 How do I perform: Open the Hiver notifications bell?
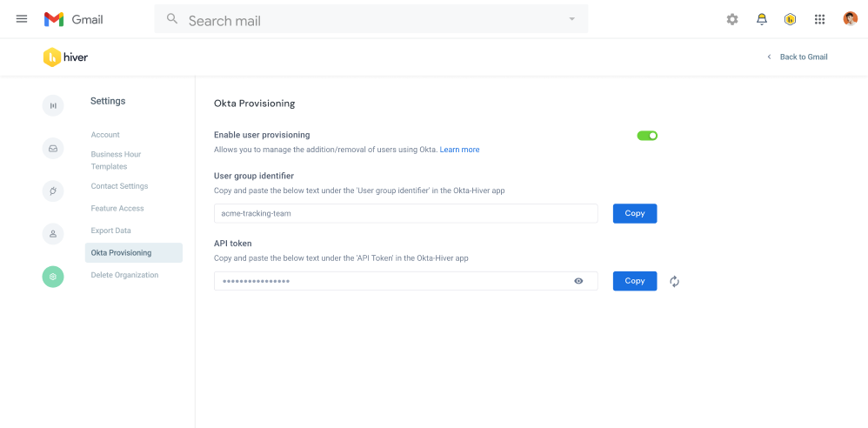[x=762, y=19]
